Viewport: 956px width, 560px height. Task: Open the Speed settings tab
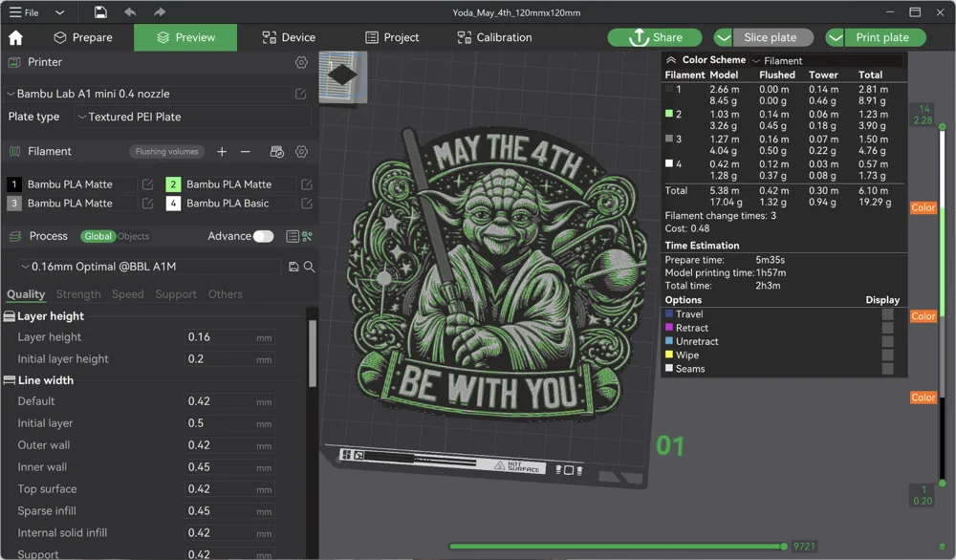[x=128, y=294]
